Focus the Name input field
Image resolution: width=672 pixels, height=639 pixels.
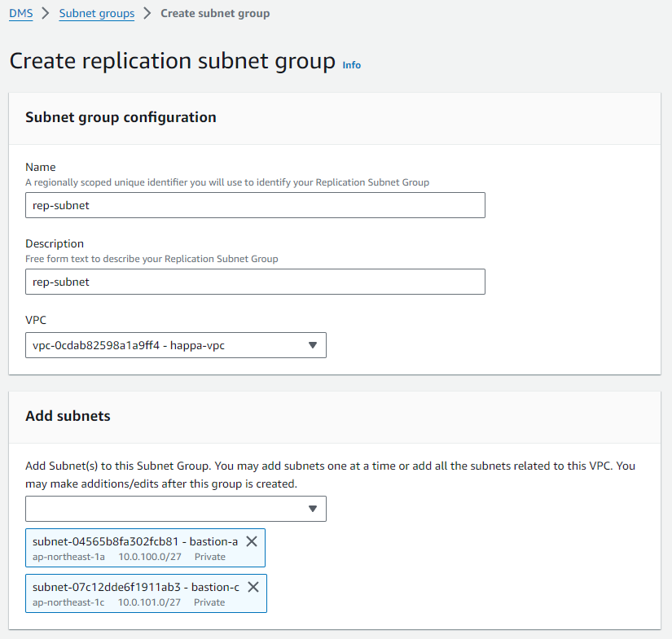point(255,205)
